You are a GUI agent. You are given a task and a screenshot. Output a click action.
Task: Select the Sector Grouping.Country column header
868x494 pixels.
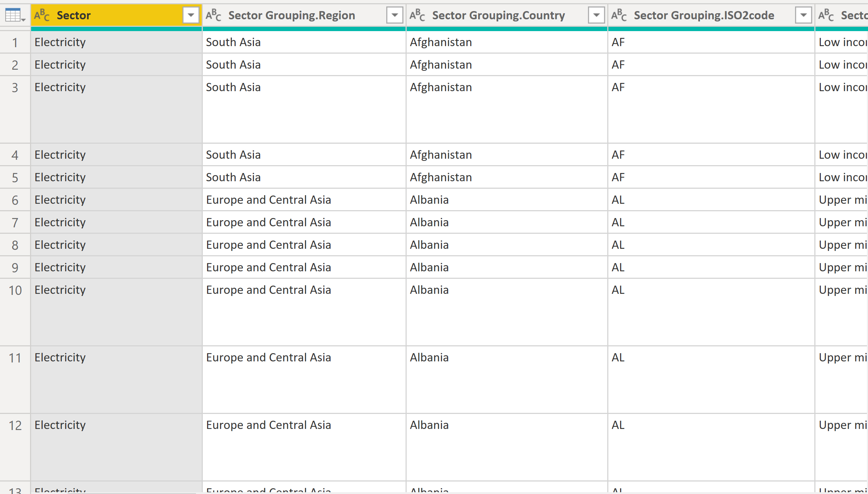(x=507, y=15)
